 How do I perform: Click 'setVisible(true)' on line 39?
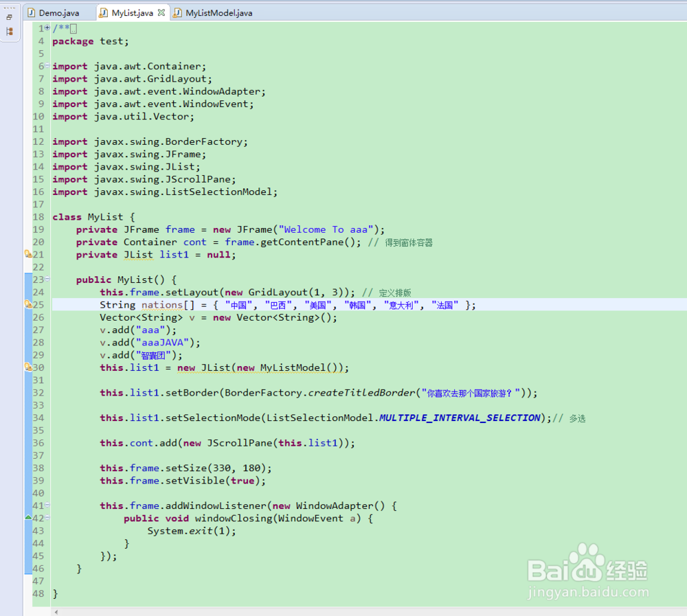tap(212, 481)
